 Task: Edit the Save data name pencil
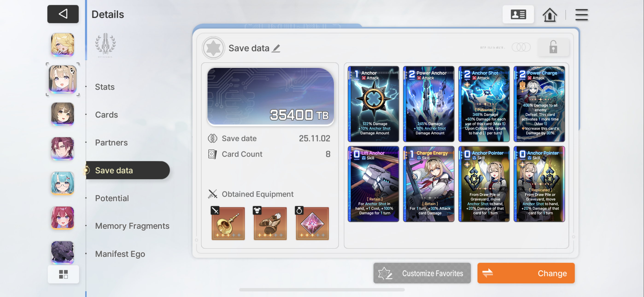coord(276,48)
